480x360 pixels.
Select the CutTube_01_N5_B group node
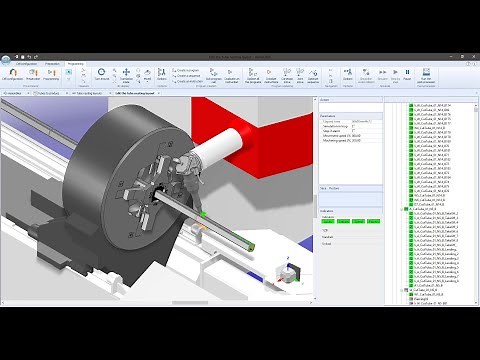tap(422, 209)
